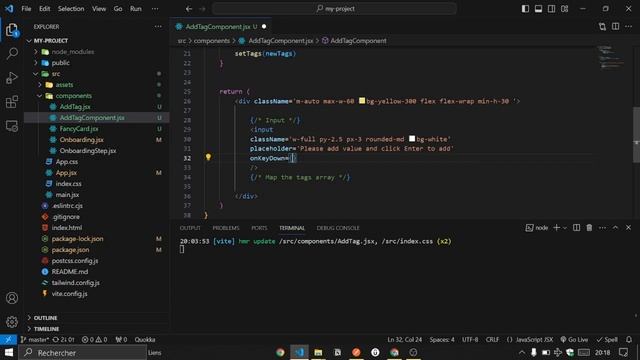
Task: Open Chrome from the Windows taskbar
Action: tap(280, 352)
